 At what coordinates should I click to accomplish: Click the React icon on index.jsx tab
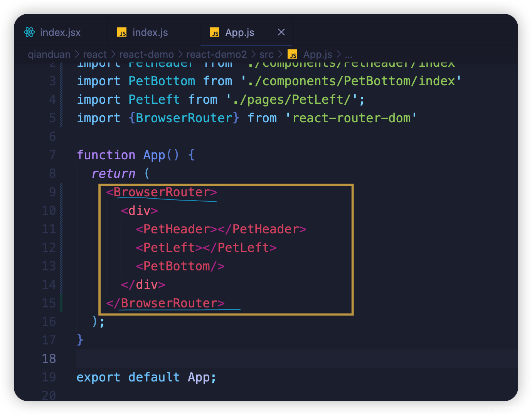pos(29,32)
